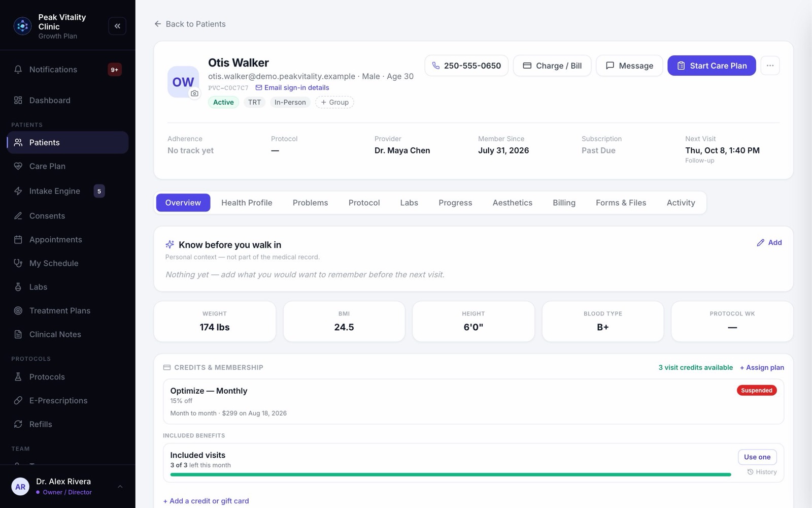Image resolution: width=812 pixels, height=508 pixels.
Task: Collapse the sidebar with double-chevron icon
Action: 117,26
